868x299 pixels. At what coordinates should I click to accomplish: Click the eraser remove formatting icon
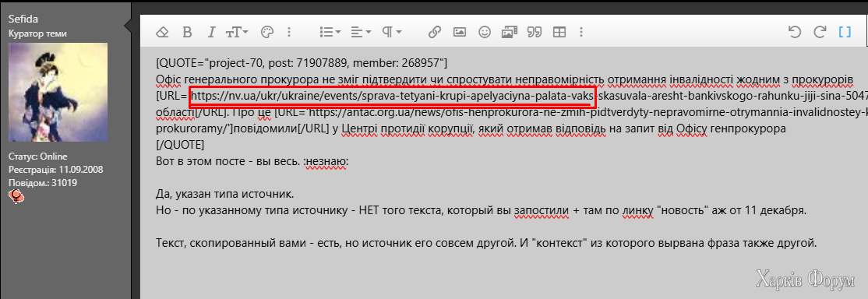[x=161, y=32]
